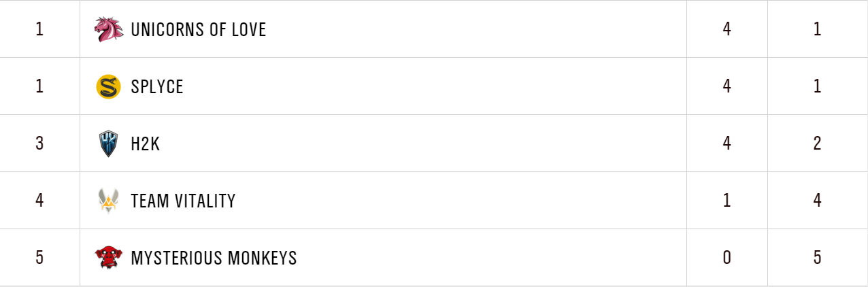Click Team Vitality's rank 4 cell

pos(39,201)
